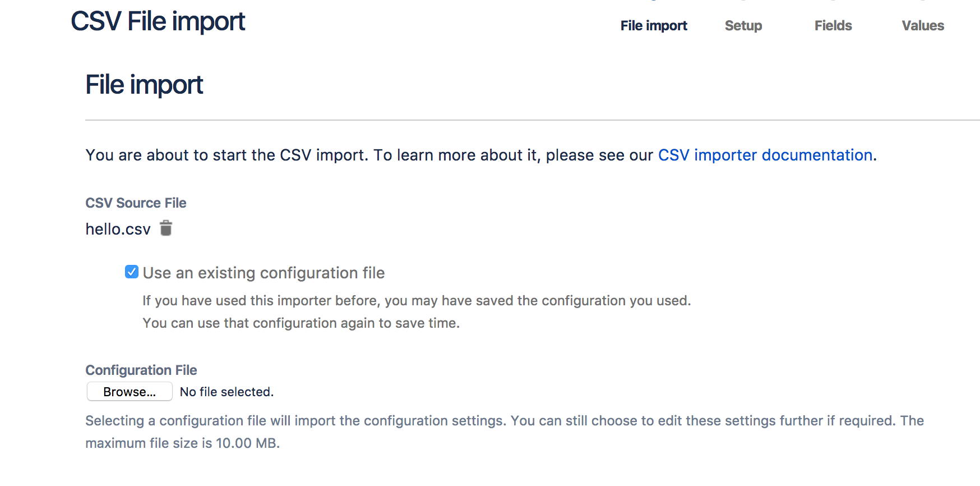
Task: Click the 'save time' configuration hint line
Action: (x=301, y=323)
